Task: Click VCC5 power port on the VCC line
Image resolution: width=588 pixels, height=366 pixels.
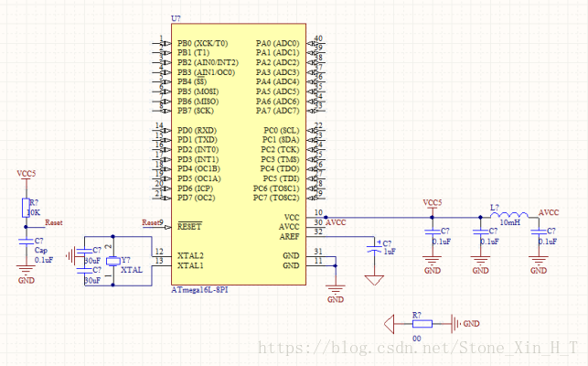Action: [433, 205]
